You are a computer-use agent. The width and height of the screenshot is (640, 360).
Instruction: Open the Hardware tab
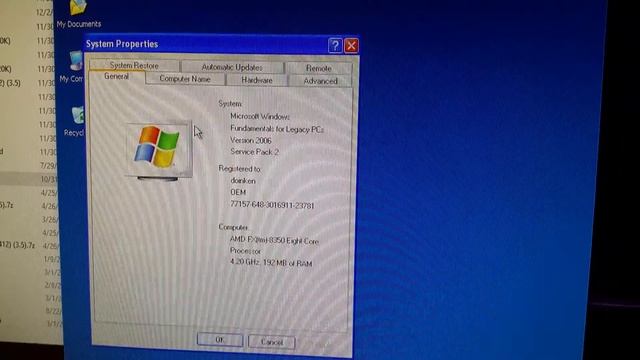pos(257,80)
